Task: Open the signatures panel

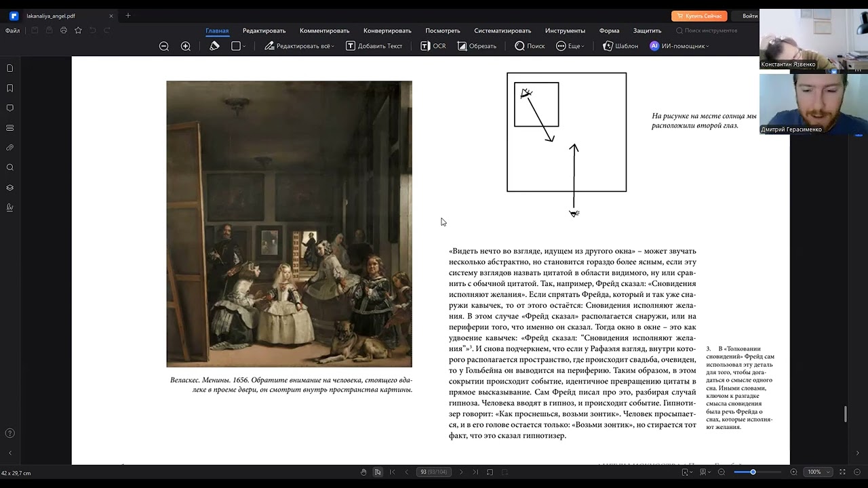Action: tap(9, 207)
